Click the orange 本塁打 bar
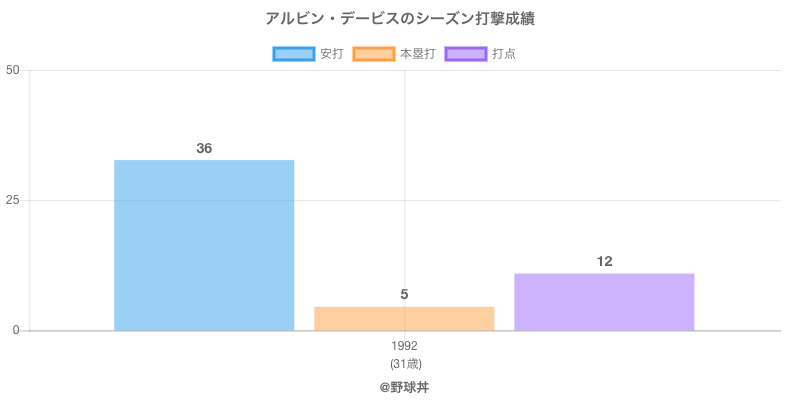 click(404, 318)
